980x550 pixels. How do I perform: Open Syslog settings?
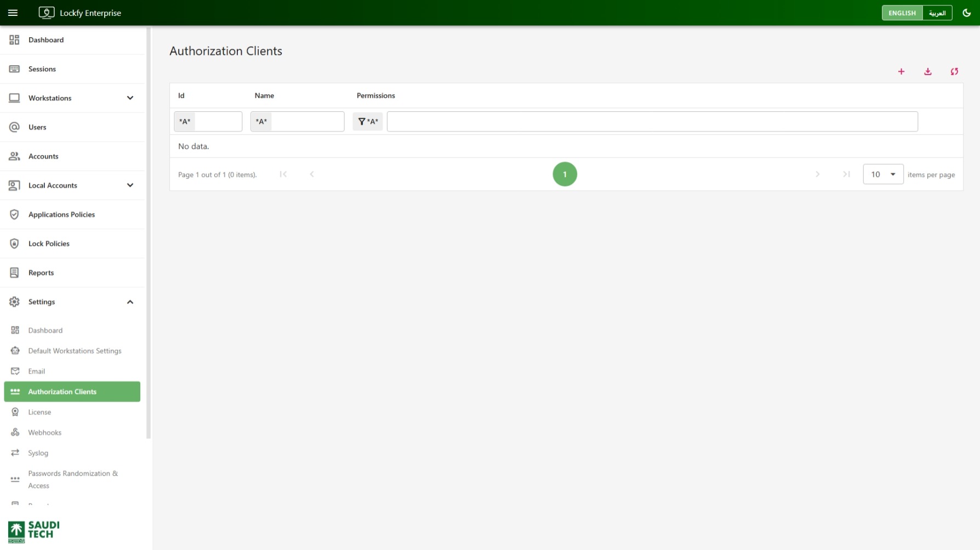point(72,452)
